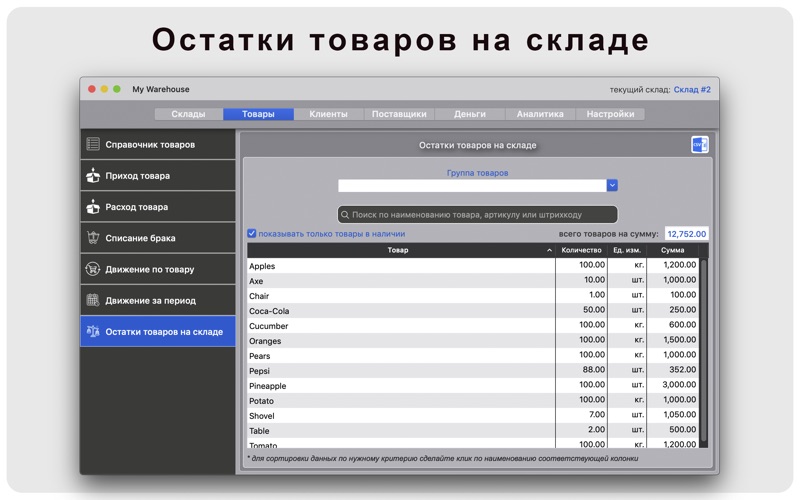The image size is (800, 500).
Task: Click Table quantity 2.00 cell
Action: 581,430
